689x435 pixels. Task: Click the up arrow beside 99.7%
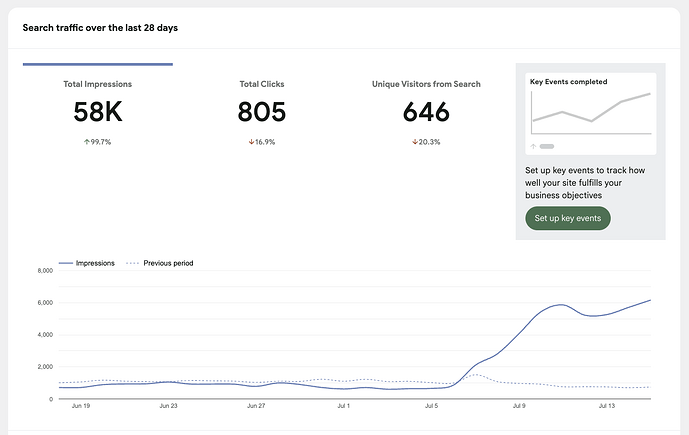point(86,142)
